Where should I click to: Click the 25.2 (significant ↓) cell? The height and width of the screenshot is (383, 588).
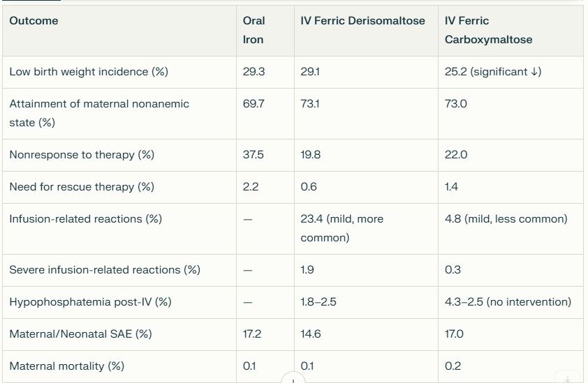pos(493,72)
